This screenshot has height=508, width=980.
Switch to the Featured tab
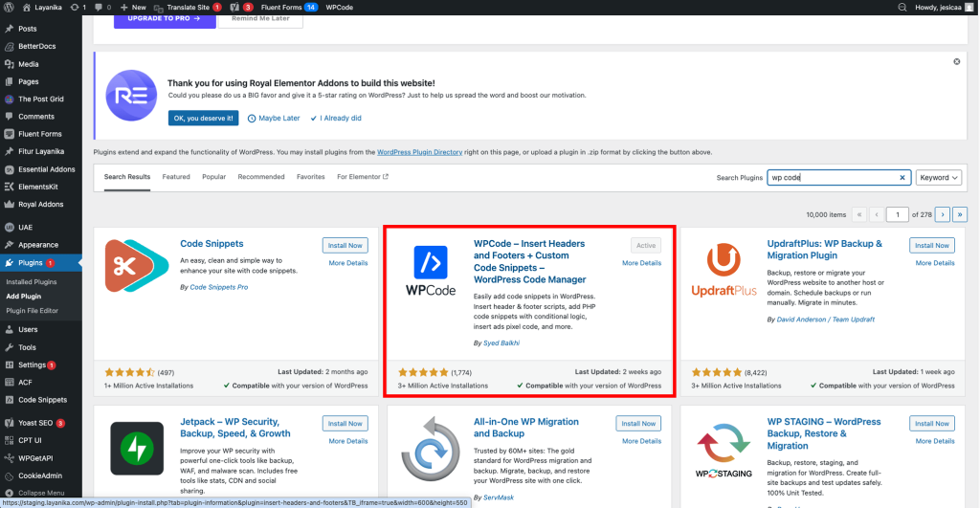pyautogui.click(x=176, y=177)
